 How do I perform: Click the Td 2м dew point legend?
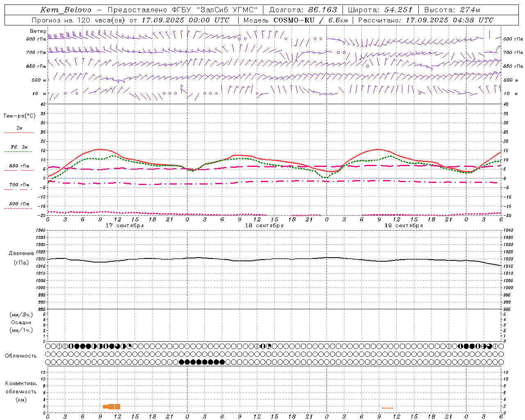[x=19, y=147]
